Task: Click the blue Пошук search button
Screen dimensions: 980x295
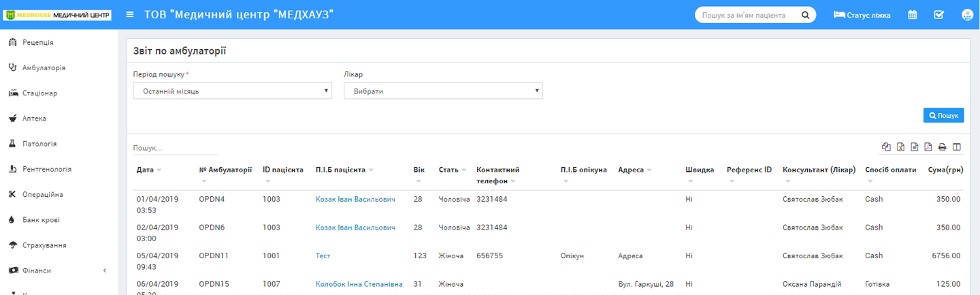Action: 943,116
